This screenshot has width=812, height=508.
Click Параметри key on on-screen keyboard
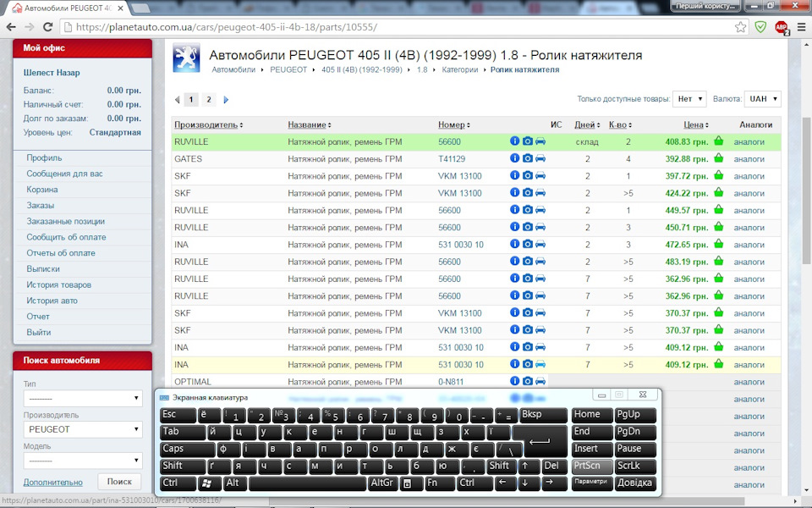coord(592,483)
